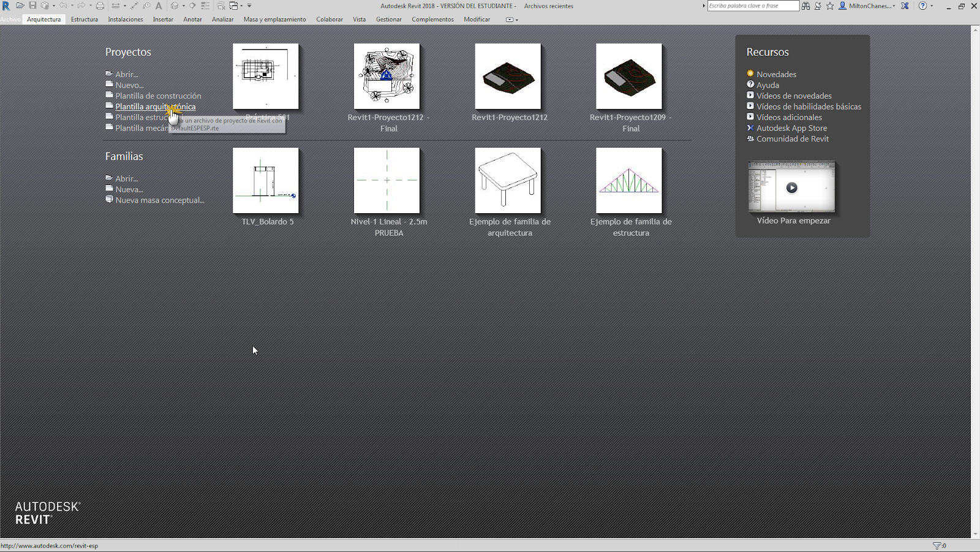The image size is (980, 552).
Task: Switch to the Masa y emplazamiento tab
Action: point(274,20)
